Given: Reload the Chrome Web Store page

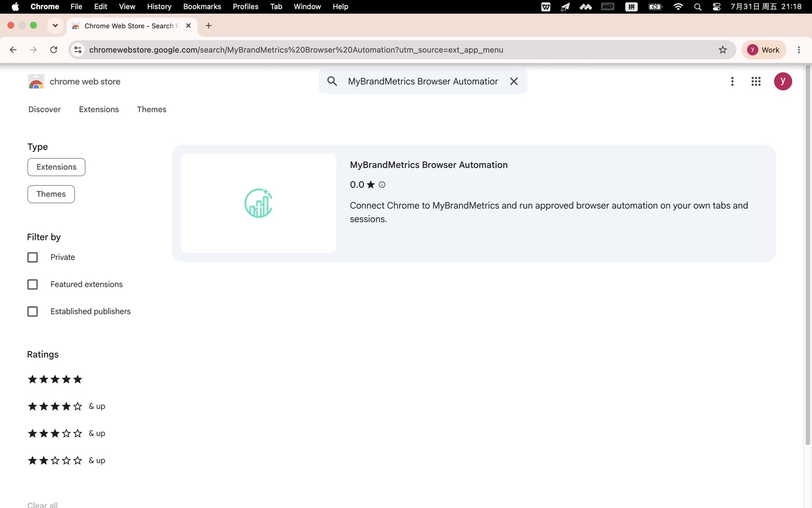Looking at the screenshot, I should point(54,50).
